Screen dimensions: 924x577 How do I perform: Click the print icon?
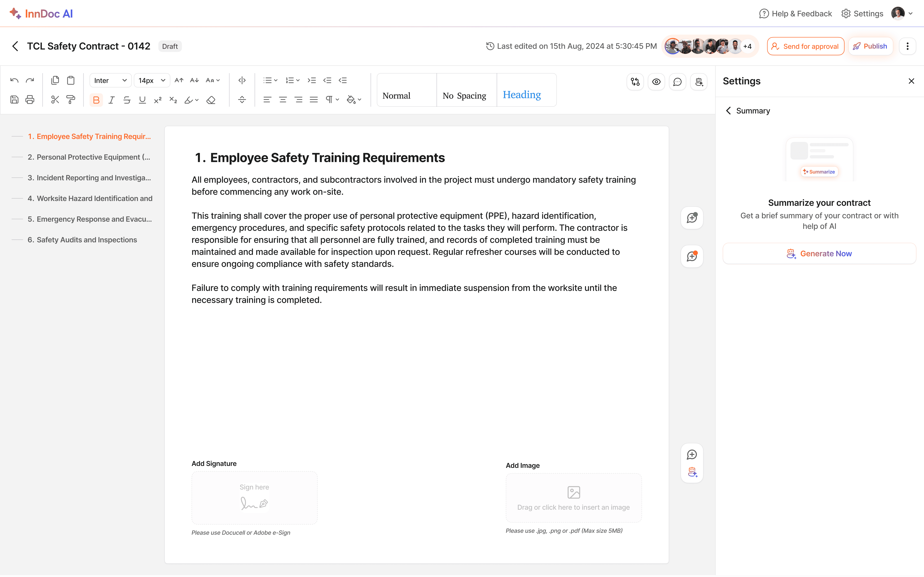(x=30, y=100)
